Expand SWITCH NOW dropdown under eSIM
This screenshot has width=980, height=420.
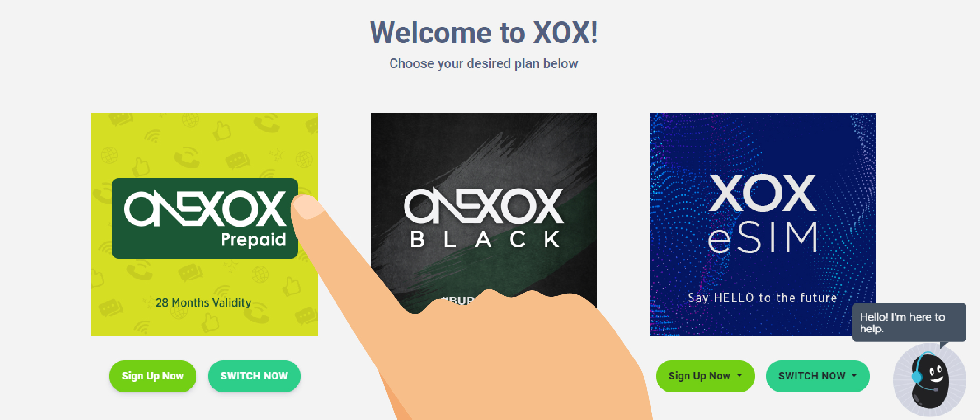818,376
